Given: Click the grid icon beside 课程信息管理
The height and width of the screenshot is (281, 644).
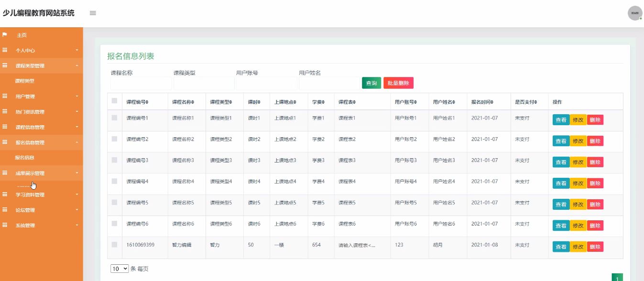Looking at the screenshot, I should [x=5, y=127].
